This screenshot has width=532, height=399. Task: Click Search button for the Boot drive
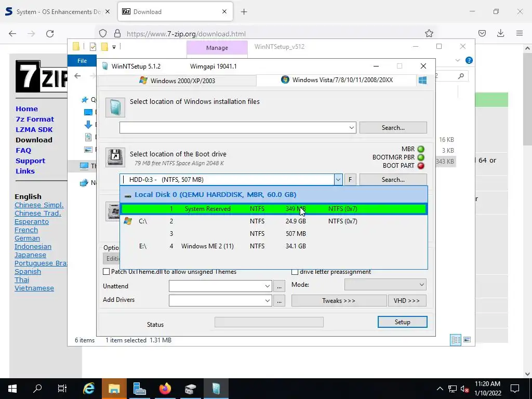[393, 179]
